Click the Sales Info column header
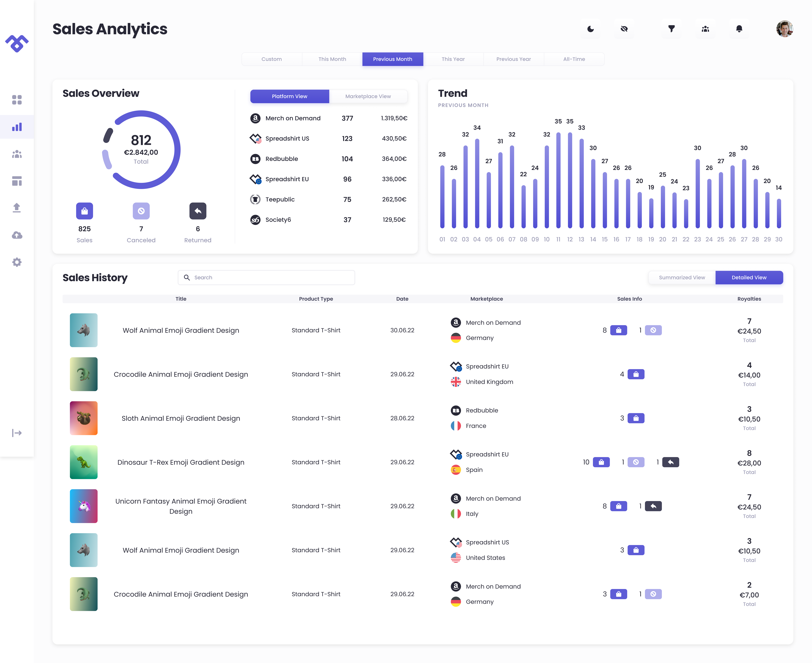The image size is (812, 663). click(x=629, y=299)
